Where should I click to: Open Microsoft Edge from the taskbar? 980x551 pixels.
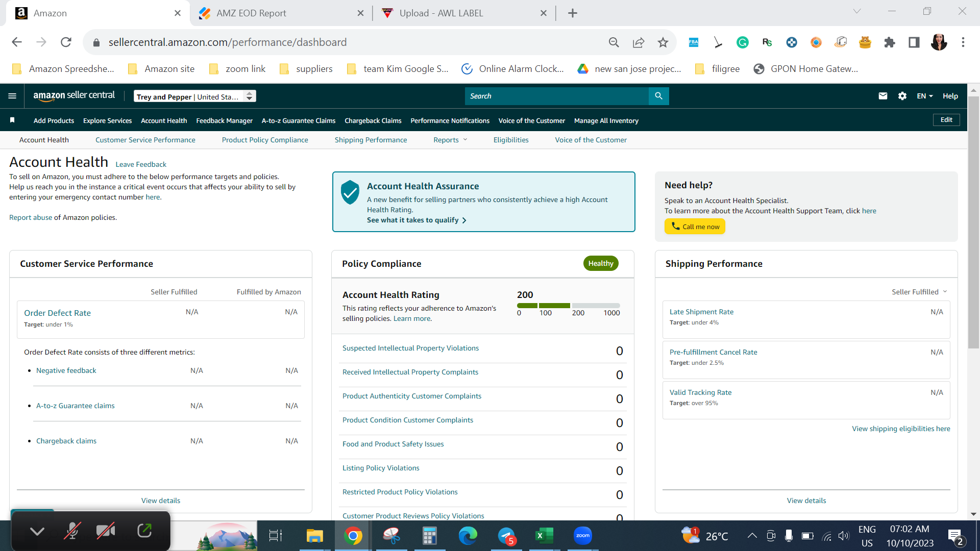point(468,536)
